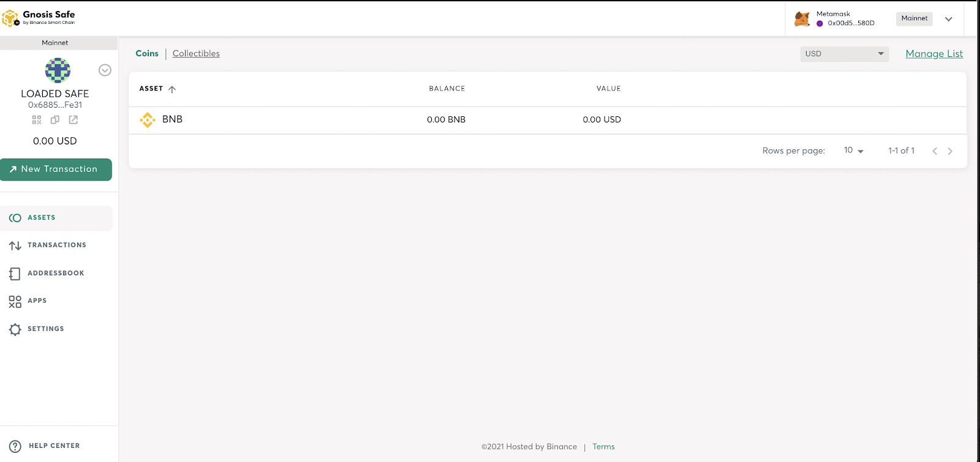The image size is (980, 462).
Task: Select the 0.00 USD value cell
Action: [602, 120]
